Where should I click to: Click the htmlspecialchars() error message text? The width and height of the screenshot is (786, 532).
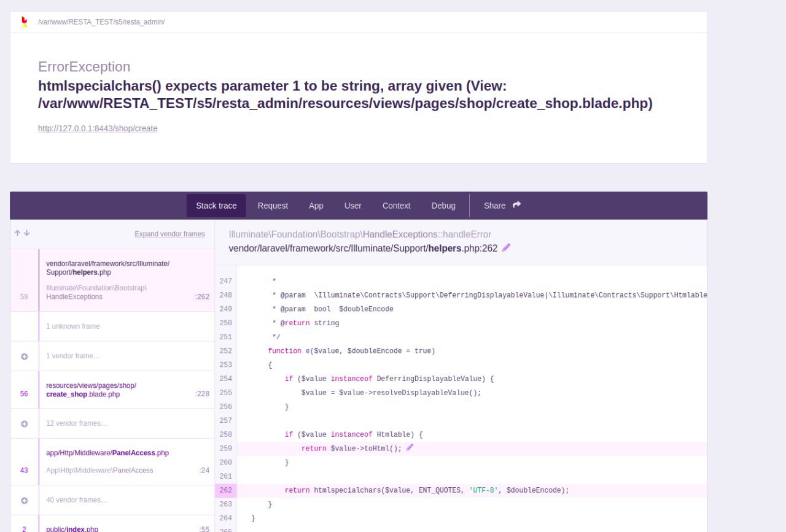pos(345,94)
